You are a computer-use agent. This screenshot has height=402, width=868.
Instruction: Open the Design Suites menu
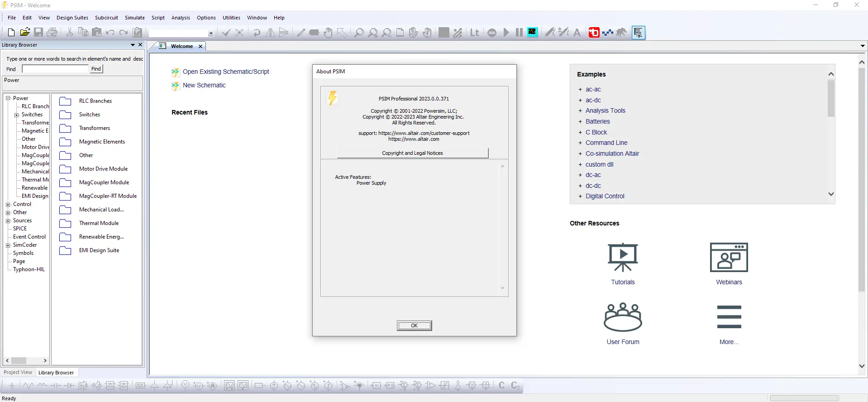click(x=72, y=18)
